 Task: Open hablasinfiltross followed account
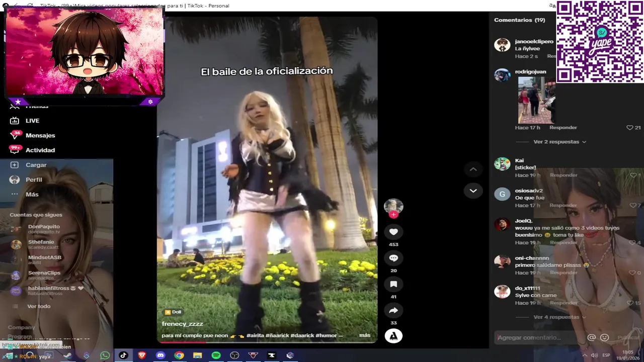click(x=55, y=291)
